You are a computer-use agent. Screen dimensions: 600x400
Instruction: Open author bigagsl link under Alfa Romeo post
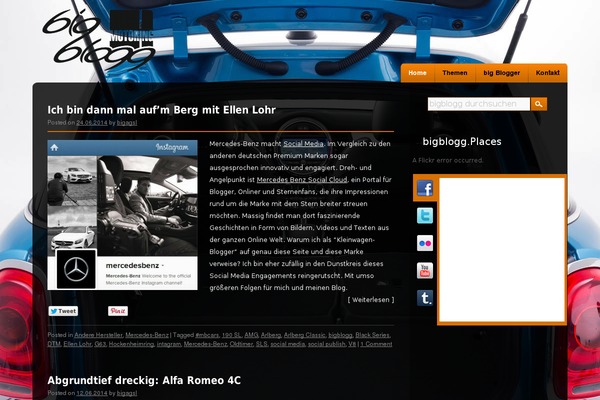127,393
